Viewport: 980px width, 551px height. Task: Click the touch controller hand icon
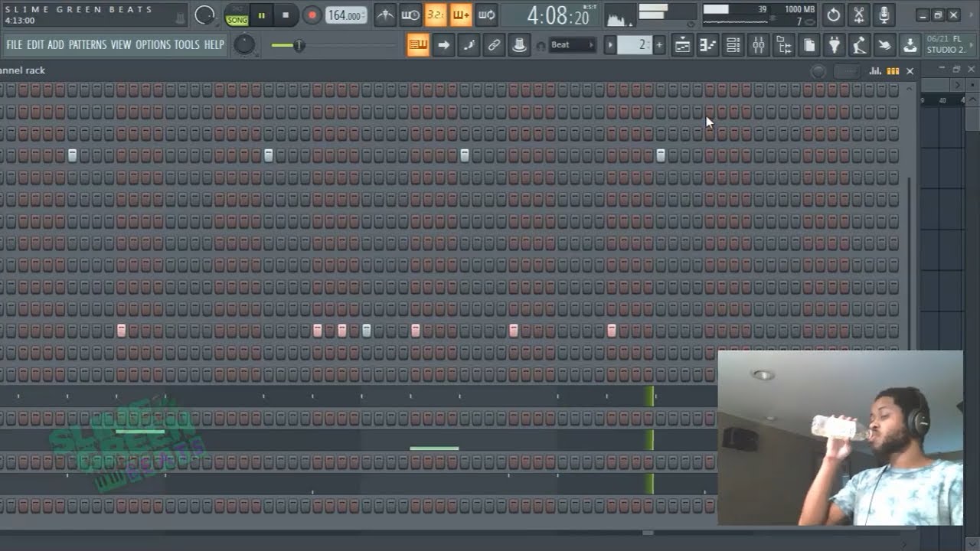pos(884,45)
